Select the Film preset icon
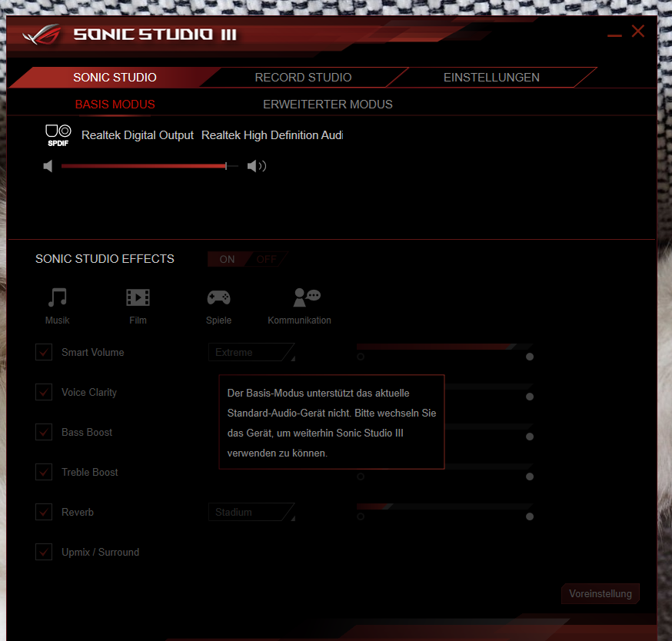 [138, 297]
